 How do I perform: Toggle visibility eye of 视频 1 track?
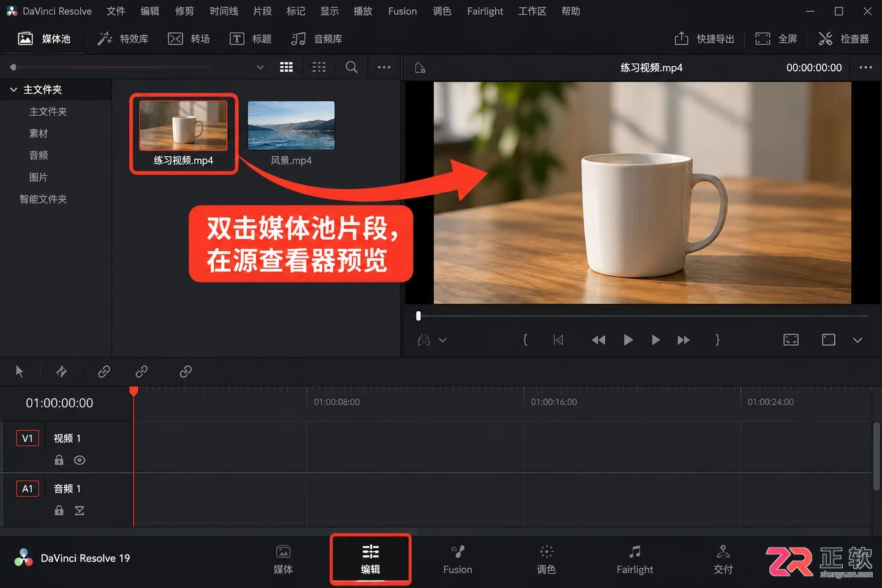[x=80, y=460]
